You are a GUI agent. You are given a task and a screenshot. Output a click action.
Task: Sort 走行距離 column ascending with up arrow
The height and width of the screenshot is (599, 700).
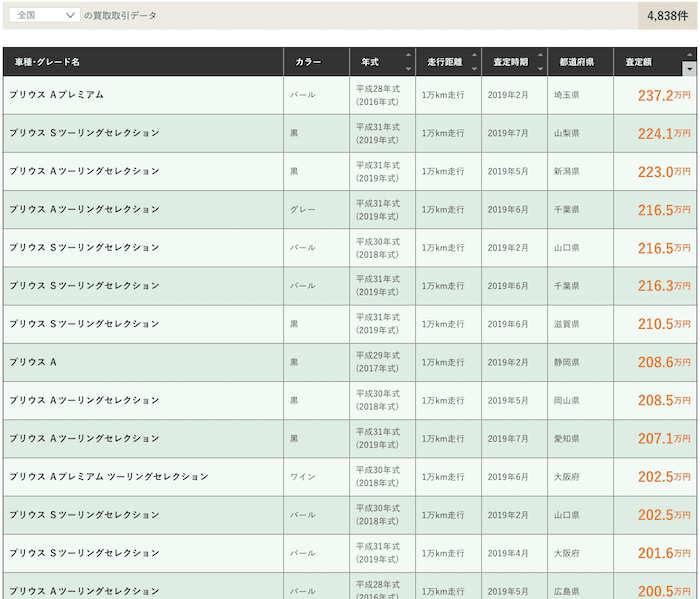(x=474, y=55)
